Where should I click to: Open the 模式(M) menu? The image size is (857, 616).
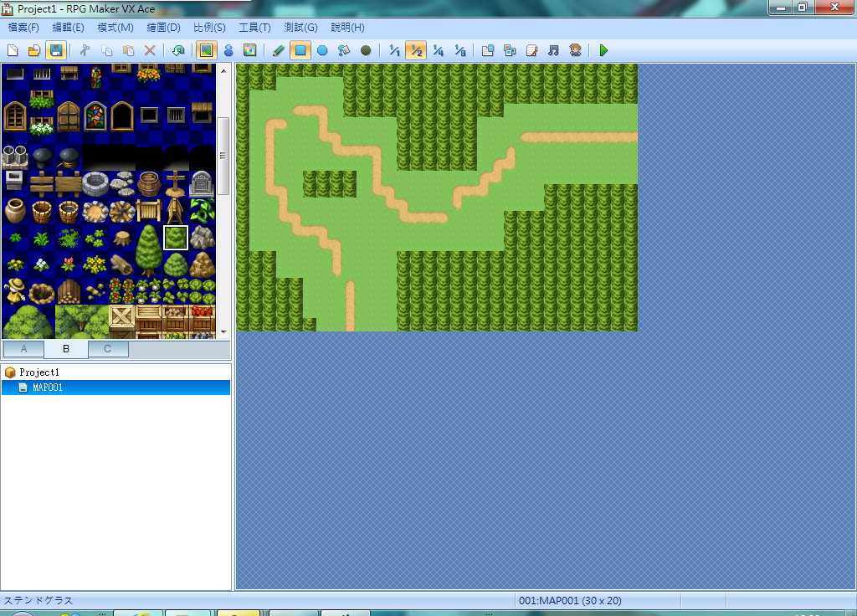pos(115,28)
